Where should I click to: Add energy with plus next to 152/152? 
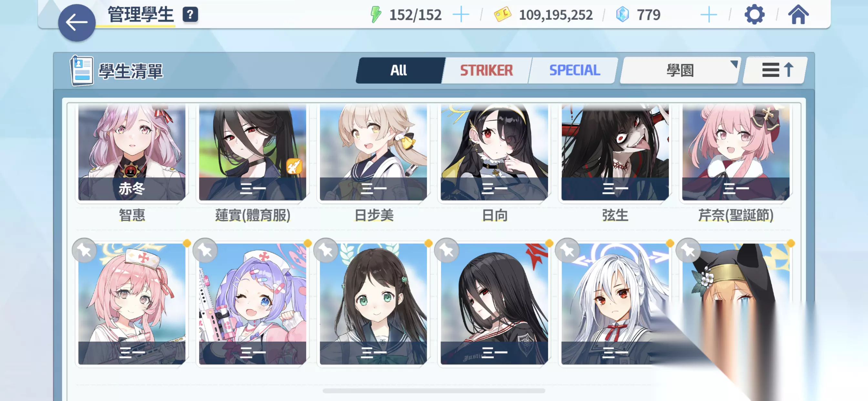(x=460, y=15)
